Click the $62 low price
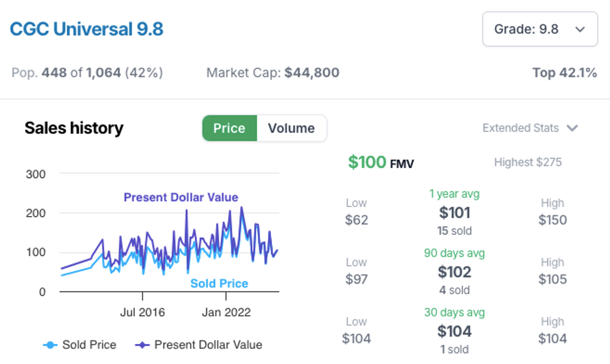This screenshot has height=364, width=610. (x=356, y=220)
